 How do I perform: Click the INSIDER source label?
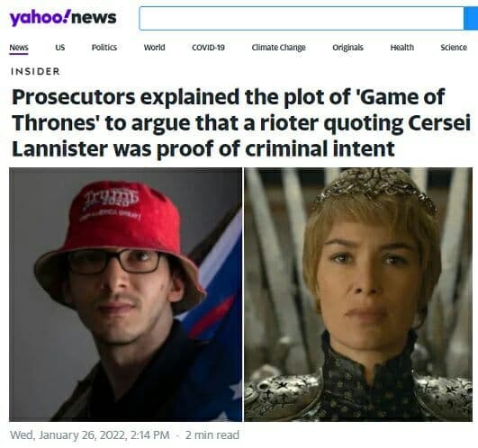point(35,71)
